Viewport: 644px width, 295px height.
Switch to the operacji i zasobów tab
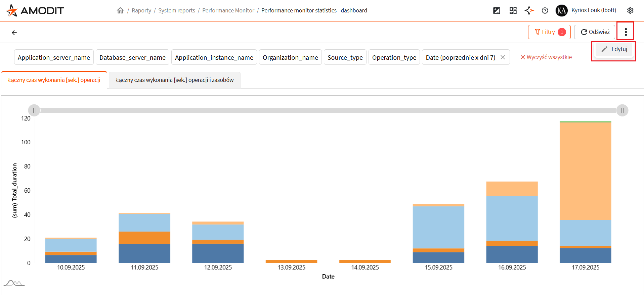[x=175, y=80]
